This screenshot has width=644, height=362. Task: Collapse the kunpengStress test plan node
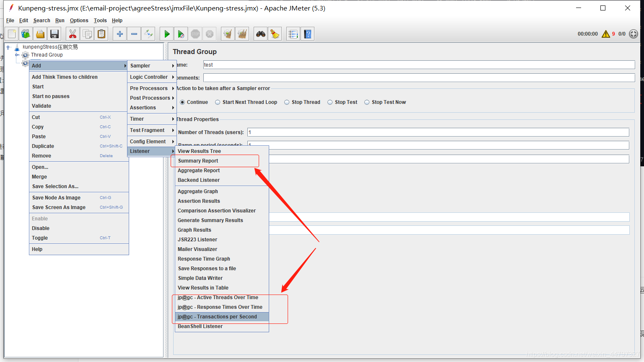[8, 47]
